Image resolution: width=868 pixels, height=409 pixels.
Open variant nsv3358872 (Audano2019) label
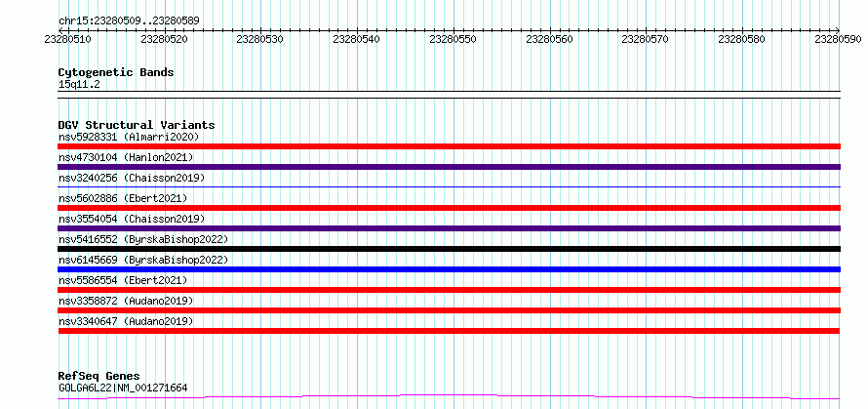coord(126,301)
